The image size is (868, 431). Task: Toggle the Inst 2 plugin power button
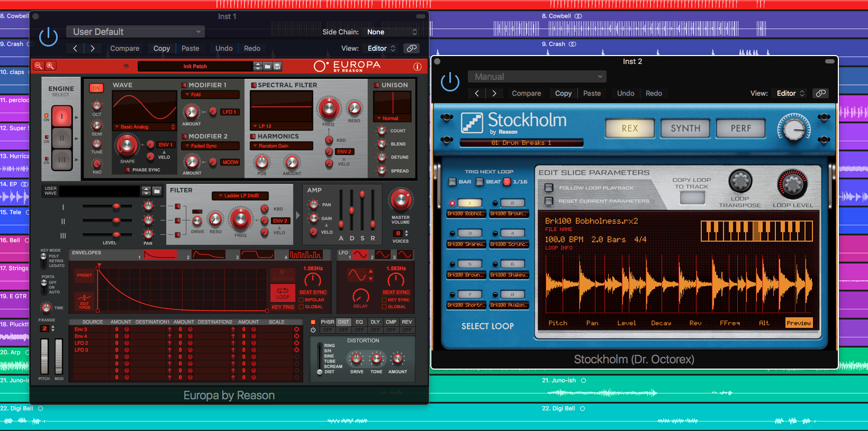[x=450, y=81]
